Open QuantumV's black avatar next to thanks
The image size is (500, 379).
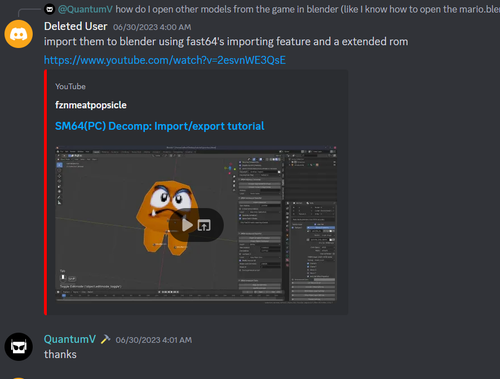coord(18,347)
